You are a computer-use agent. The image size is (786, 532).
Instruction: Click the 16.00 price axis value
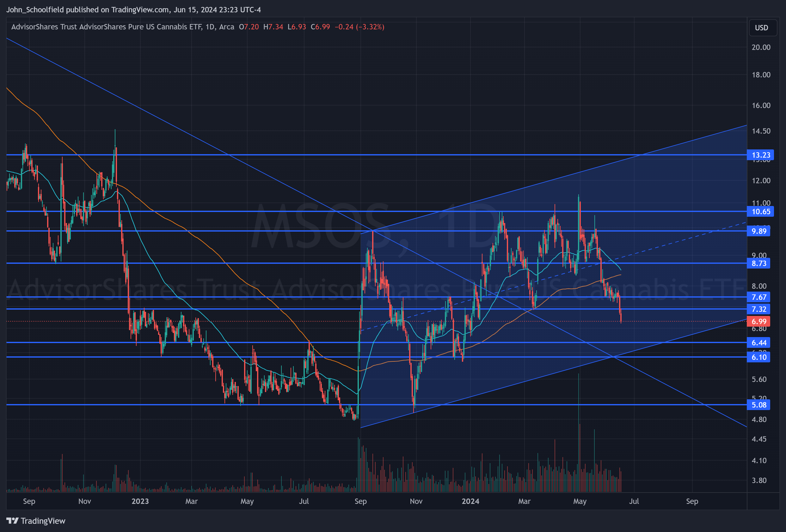761,106
